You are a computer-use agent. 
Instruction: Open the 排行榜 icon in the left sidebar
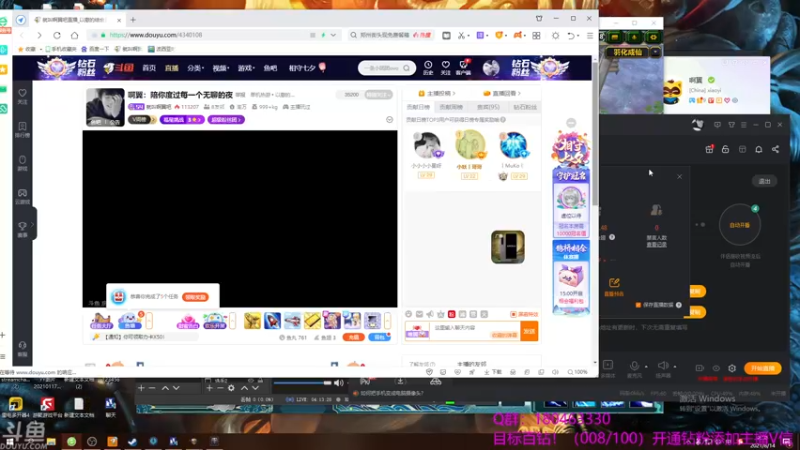22,130
